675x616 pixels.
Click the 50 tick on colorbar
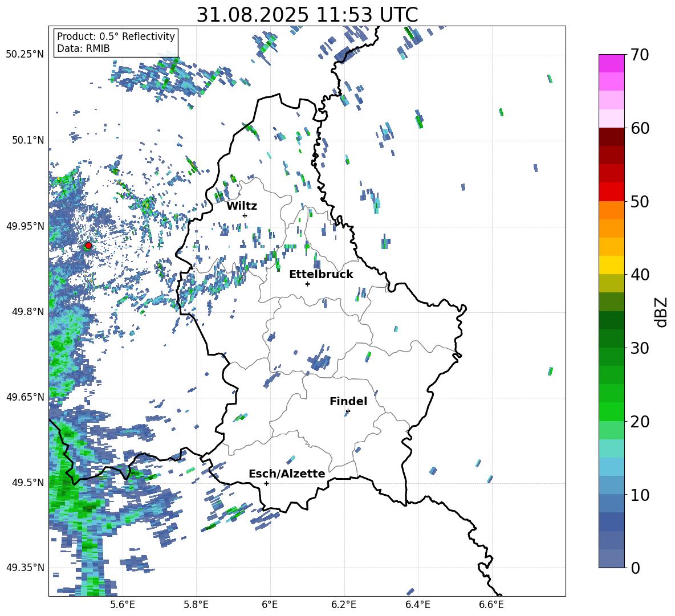[639, 201]
